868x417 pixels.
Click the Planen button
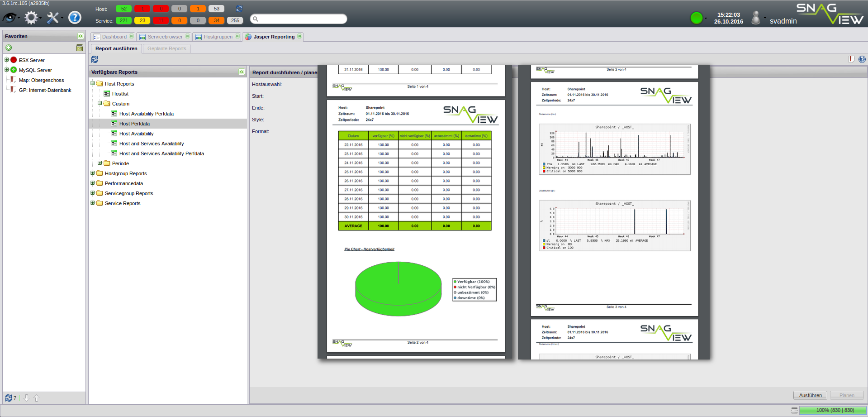point(847,395)
